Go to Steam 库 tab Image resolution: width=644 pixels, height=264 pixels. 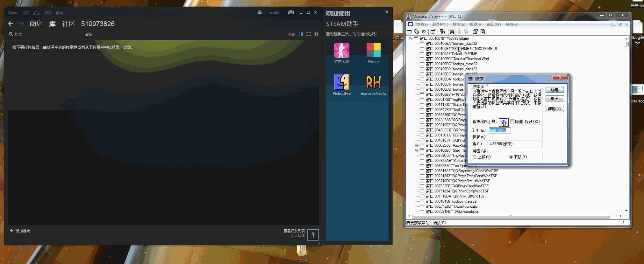pyautogui.click(x=52, y=24)
